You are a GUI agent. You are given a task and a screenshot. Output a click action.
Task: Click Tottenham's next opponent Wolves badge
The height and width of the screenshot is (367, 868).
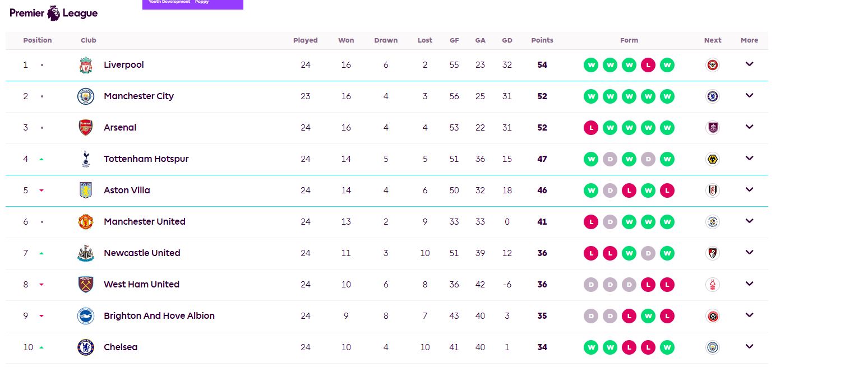click(713, 159)
